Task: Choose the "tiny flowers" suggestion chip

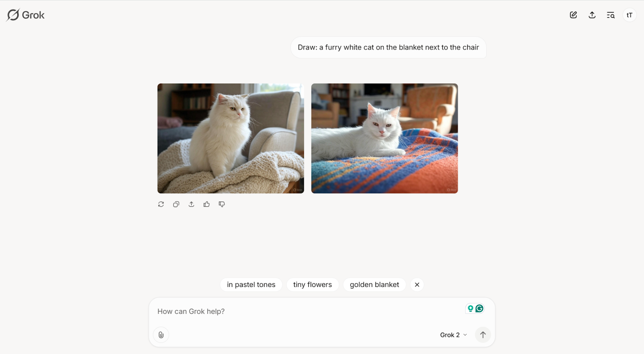Action: coord(312,284)
